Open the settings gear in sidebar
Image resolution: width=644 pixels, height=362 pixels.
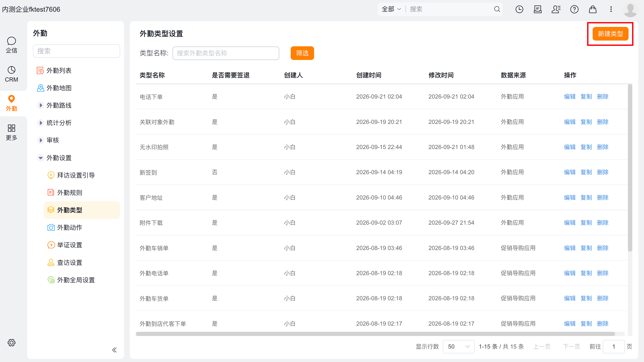[11, 343]
